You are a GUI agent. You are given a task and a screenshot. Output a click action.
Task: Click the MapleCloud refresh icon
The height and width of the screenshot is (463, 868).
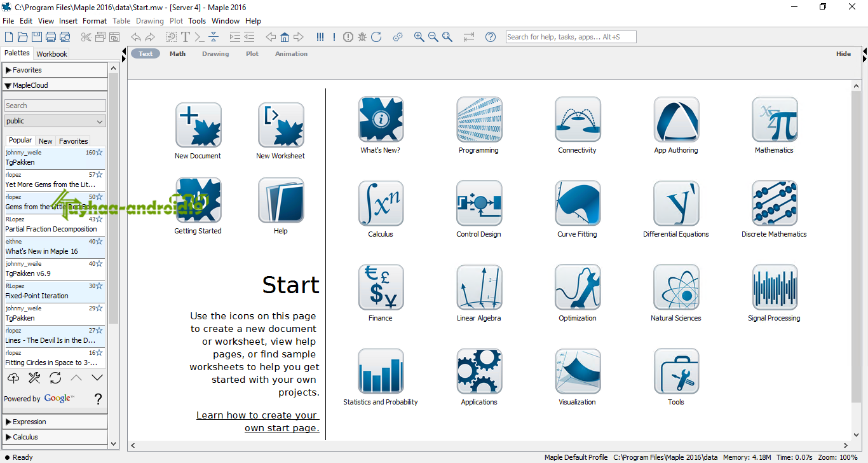pos(55,378)
